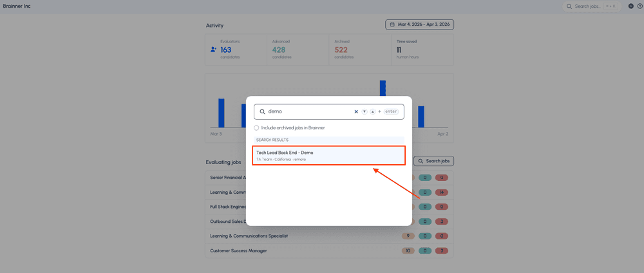The height and width of the screenshot is (273, 644).
Task: Click the Mar 3 chart axis label
Action: click(x=216, y=134)
